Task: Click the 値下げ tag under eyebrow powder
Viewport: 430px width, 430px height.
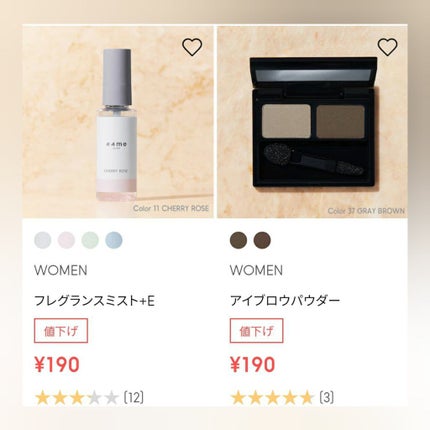Action: 256,331
